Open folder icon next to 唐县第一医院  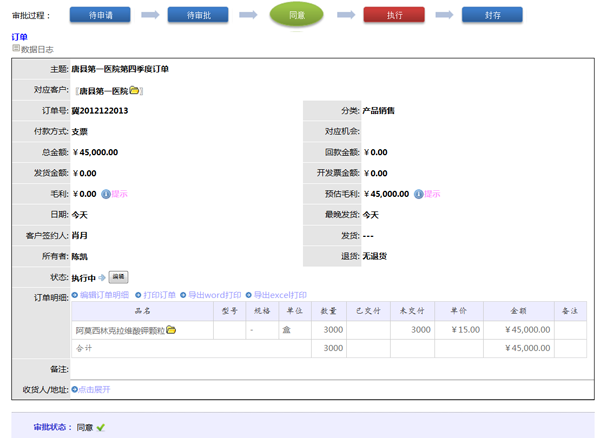pos(134,90)
